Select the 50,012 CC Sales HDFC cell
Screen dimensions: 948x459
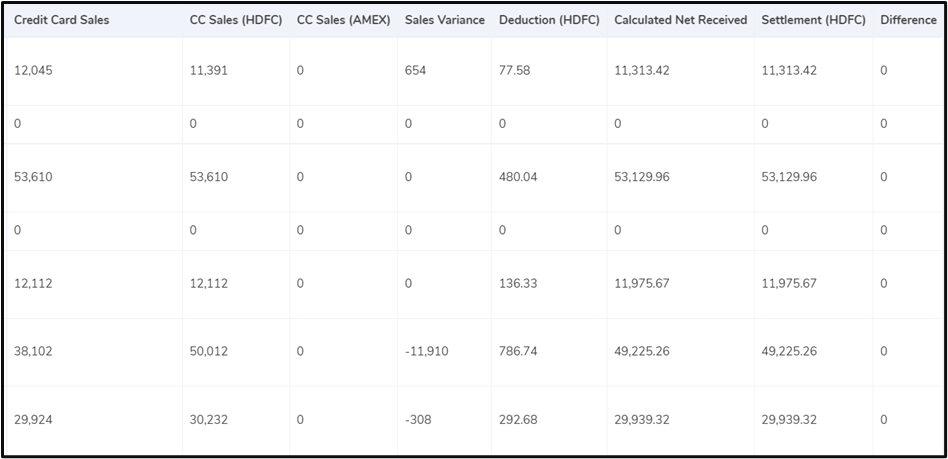coord(209,351)
